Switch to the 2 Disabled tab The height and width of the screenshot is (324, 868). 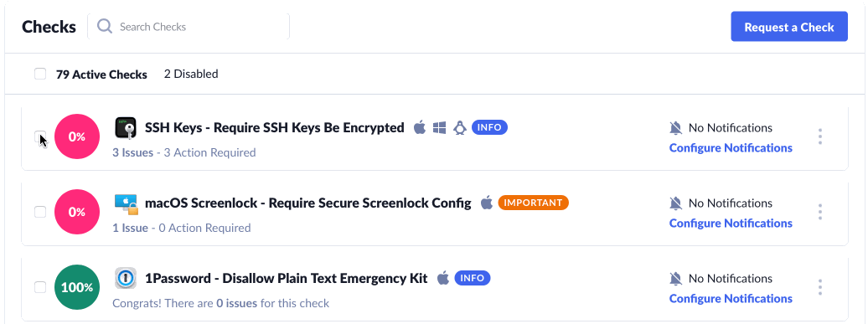click(191, 74)
